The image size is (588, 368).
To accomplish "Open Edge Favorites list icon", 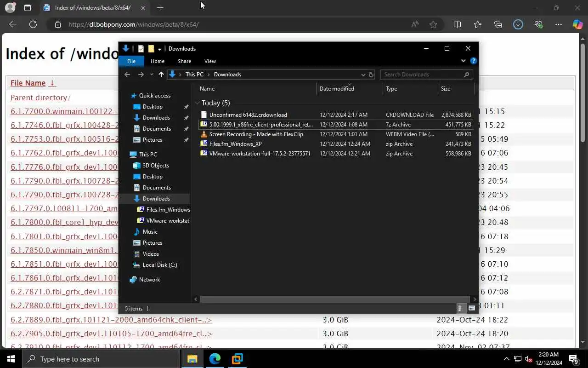I will click(x=478, y=24).
